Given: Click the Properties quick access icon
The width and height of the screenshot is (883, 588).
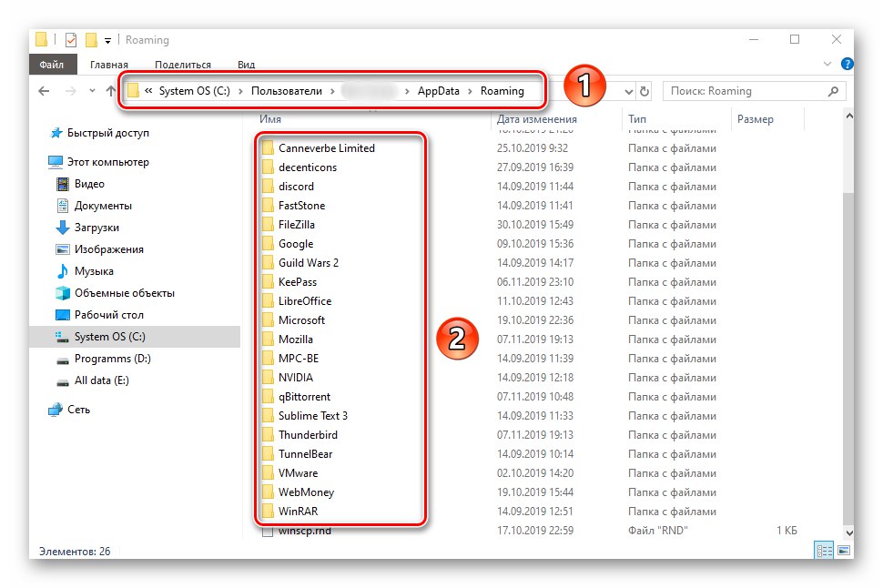Looking at the screenshot, I should (70, 39).
